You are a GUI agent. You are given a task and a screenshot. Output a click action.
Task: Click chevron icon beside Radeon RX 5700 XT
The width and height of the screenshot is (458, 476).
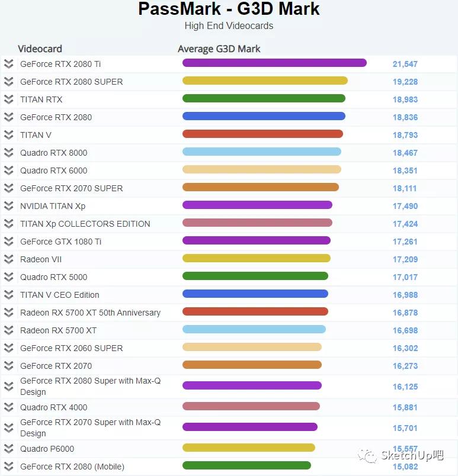pyautogui.click(x=8, y=330)
